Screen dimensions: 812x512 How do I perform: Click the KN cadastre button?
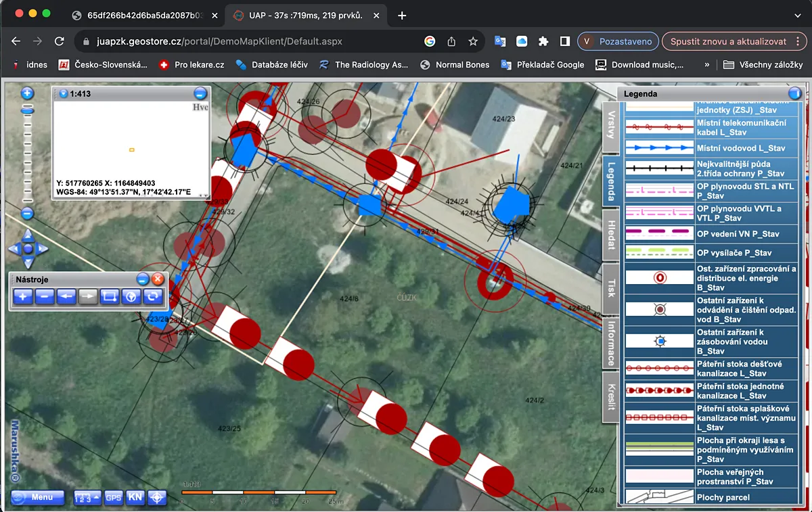pyautogui.click(x=135, y=498)
